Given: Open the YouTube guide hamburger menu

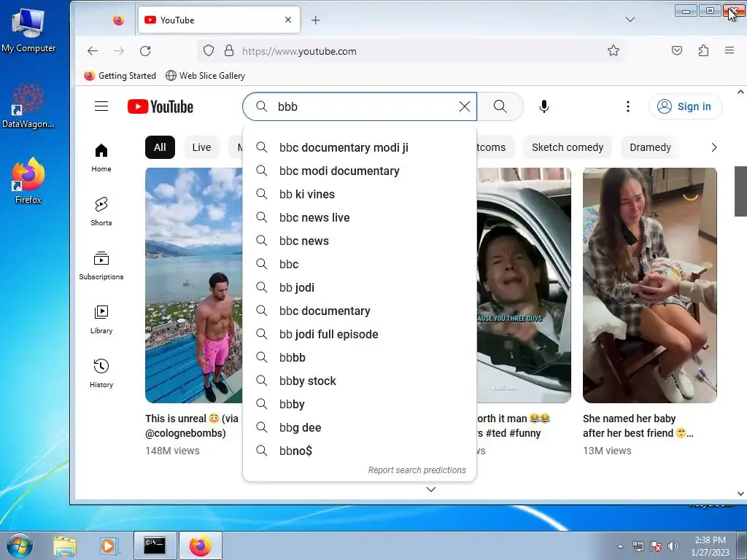Looking at the screenshot, I should pyautogui.click(x=101, y=106).
